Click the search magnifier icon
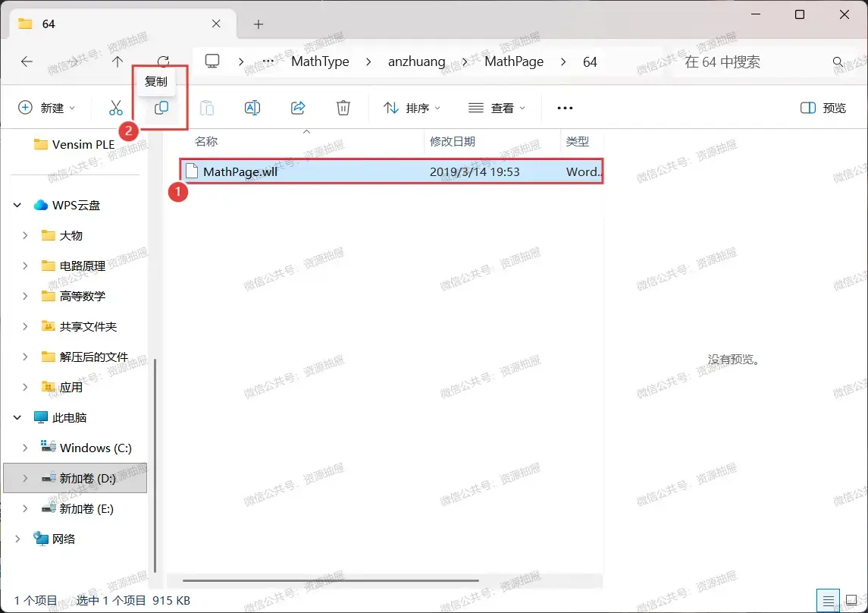Viewport: 868px width, 613px height. (x=838, y=61)
